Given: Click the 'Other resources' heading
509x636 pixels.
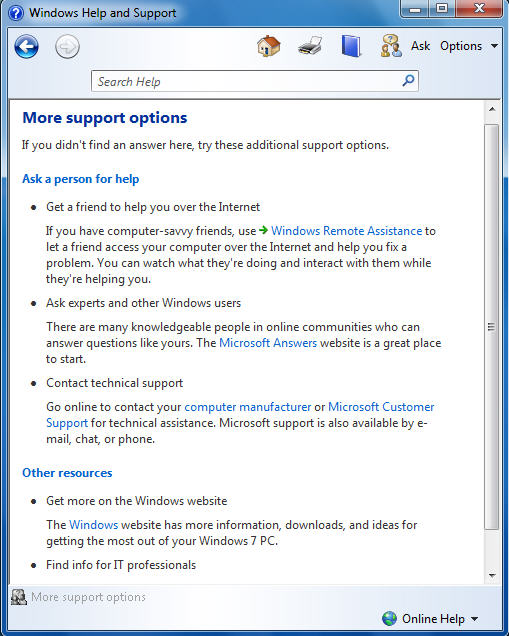Looking at the screenshot, I should 67,473.
